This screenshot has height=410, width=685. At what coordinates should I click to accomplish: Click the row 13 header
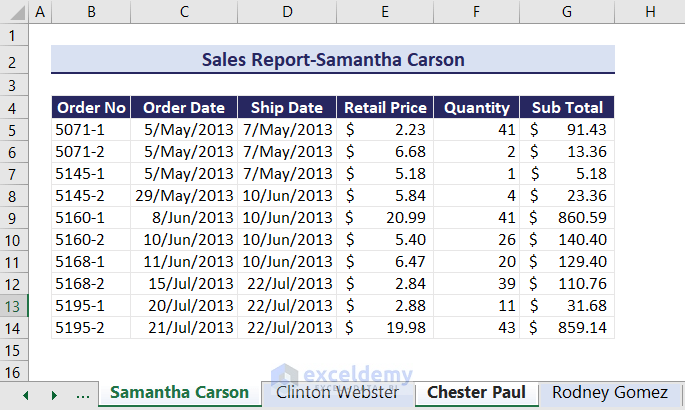(15, 305)
